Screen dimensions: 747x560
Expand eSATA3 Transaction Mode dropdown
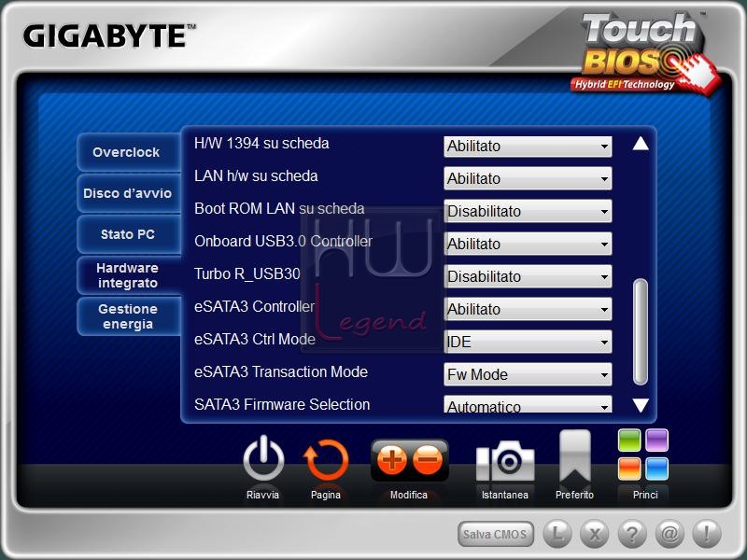coord(528,374)
